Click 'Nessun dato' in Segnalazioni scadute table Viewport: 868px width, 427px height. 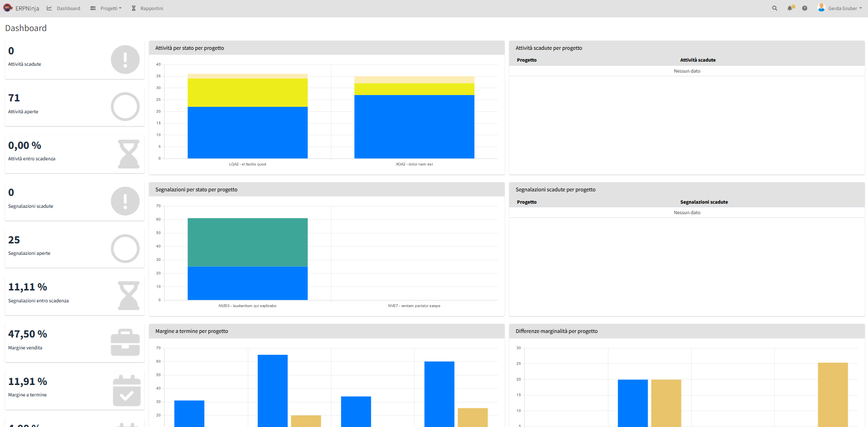click(687, 212)
